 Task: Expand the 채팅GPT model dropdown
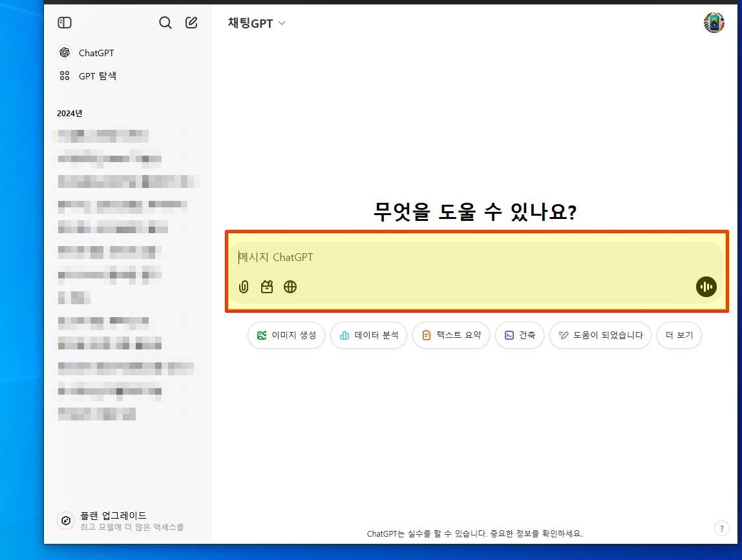pos(257,23)
